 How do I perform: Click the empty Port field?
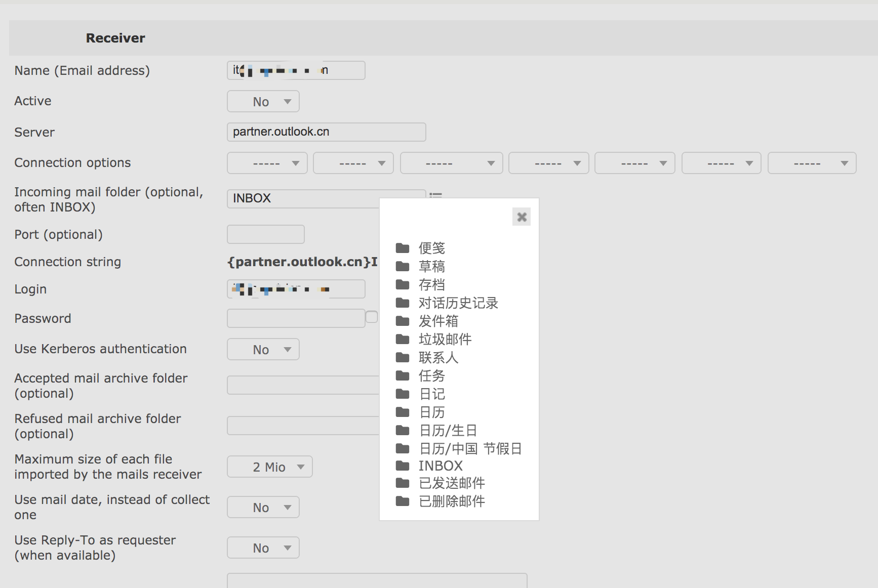tap(265, 234)
